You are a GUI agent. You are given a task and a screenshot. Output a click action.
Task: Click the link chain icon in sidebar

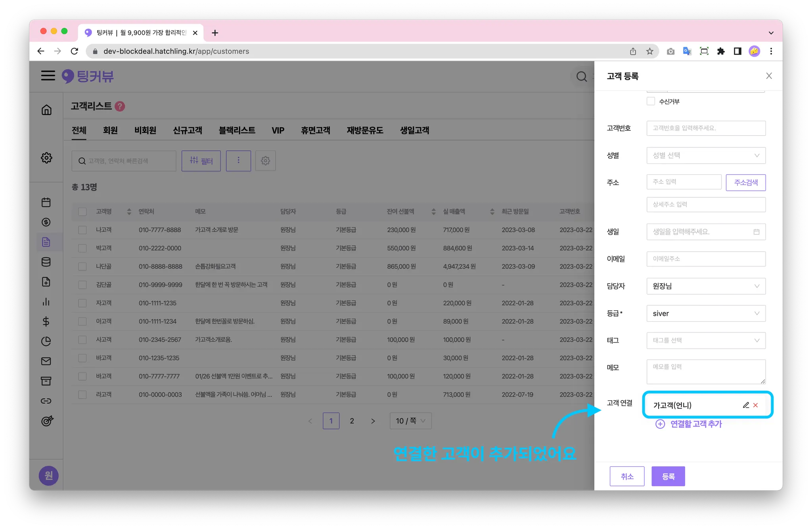tap(46, 401)
